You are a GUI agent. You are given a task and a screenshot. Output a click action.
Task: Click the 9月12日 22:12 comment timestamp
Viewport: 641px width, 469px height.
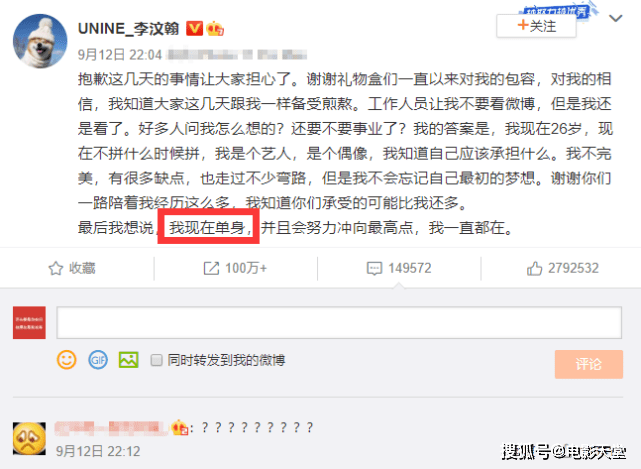pyautogui.click(x=98, y=451)
